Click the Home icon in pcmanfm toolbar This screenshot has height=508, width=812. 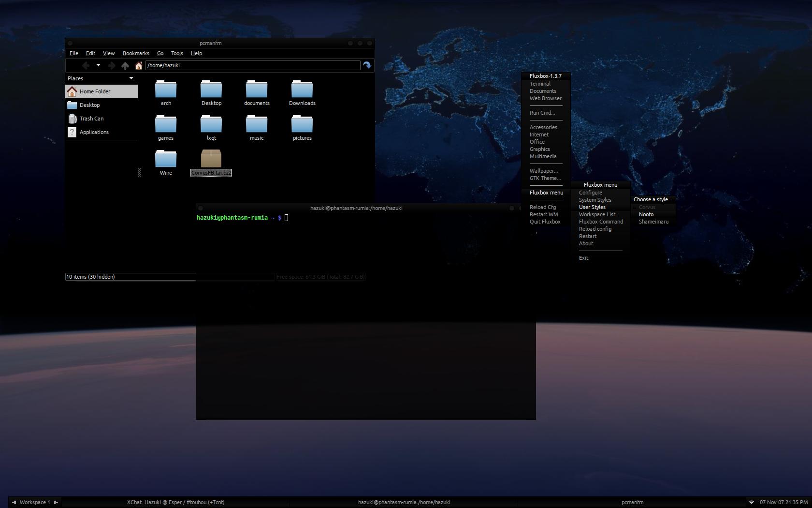139,65
